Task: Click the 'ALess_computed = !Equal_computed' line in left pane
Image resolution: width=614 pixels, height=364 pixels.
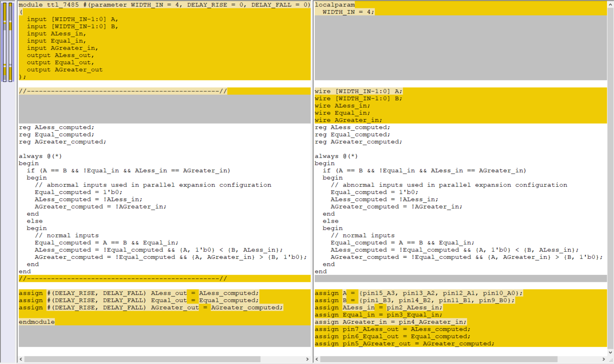Action: (x=159, y=250)
